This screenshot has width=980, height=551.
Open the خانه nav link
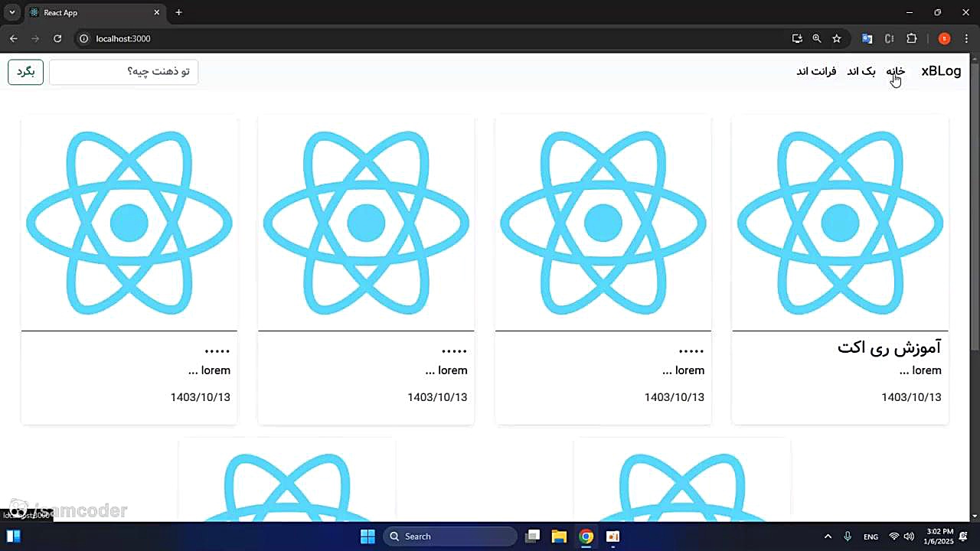896,71
